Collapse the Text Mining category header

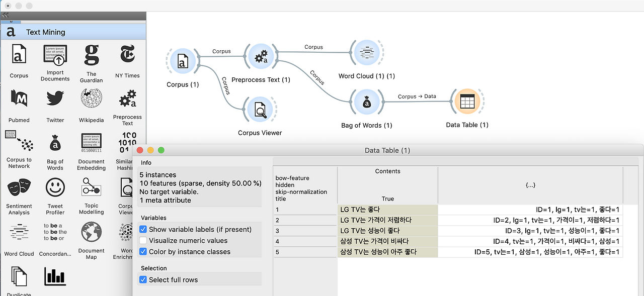pyautogui.click(x=73, y=32)
